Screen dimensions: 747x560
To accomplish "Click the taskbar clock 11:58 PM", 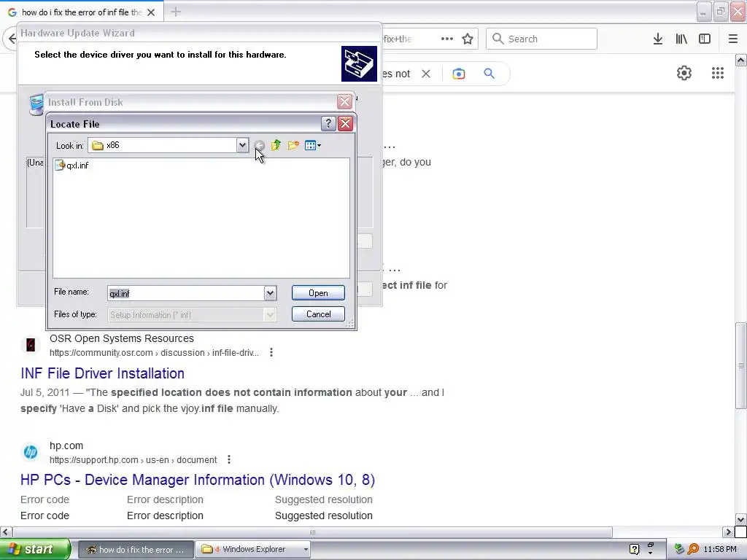I will click(720, 550).
